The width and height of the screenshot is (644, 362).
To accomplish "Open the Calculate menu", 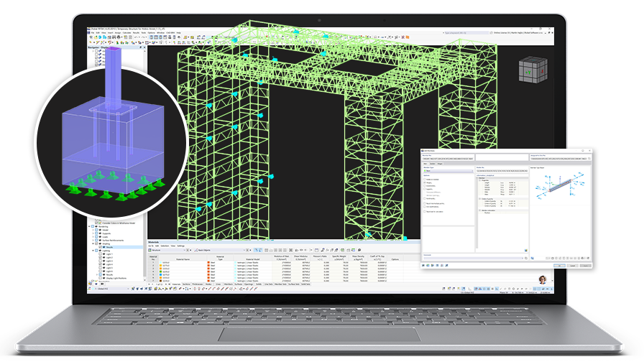I will [127, 33].
